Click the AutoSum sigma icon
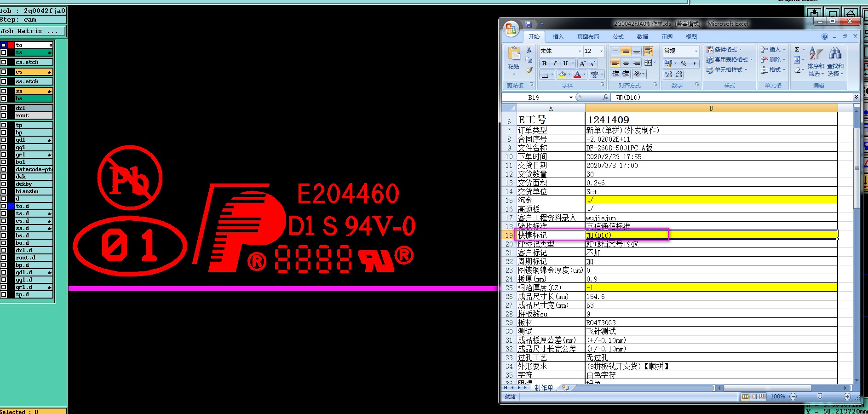This screenshot has height=414, width=868. click(797, 49)
